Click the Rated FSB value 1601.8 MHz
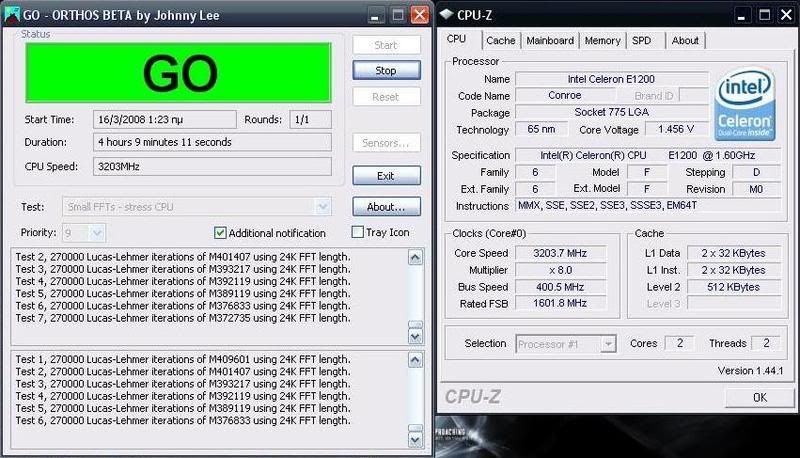 (560, 303)
